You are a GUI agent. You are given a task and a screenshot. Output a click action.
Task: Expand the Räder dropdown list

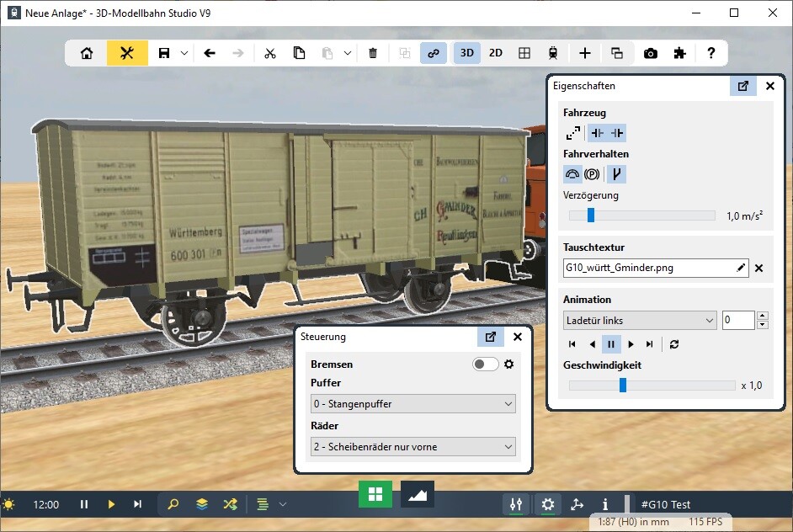click(x=412, y=447)
